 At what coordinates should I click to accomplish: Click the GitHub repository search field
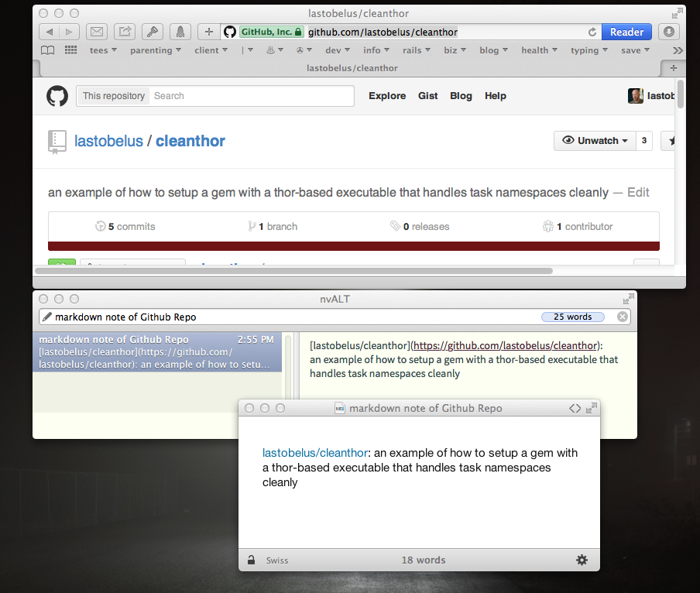click(x=250, y=96)
